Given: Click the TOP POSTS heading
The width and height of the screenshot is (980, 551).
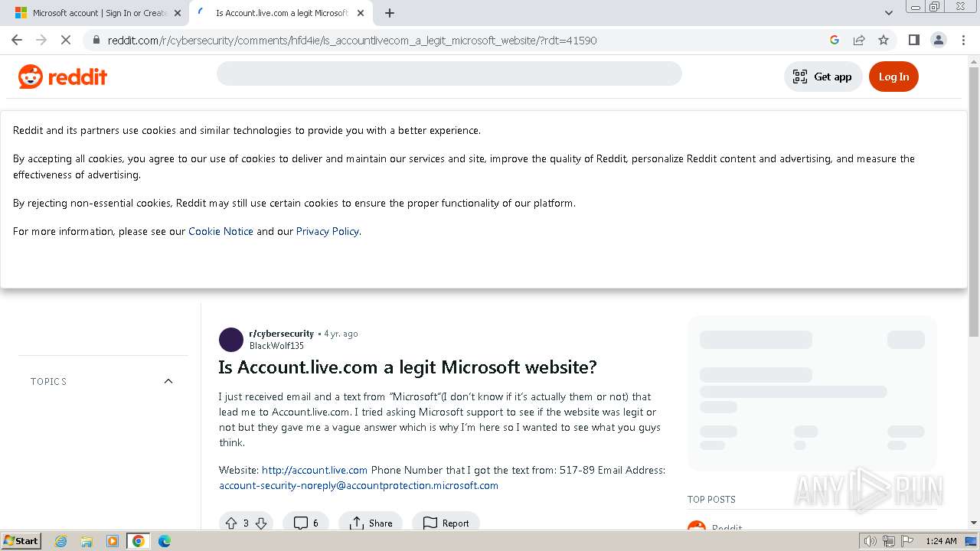Looking at the screenshot, I should (711, 500).
